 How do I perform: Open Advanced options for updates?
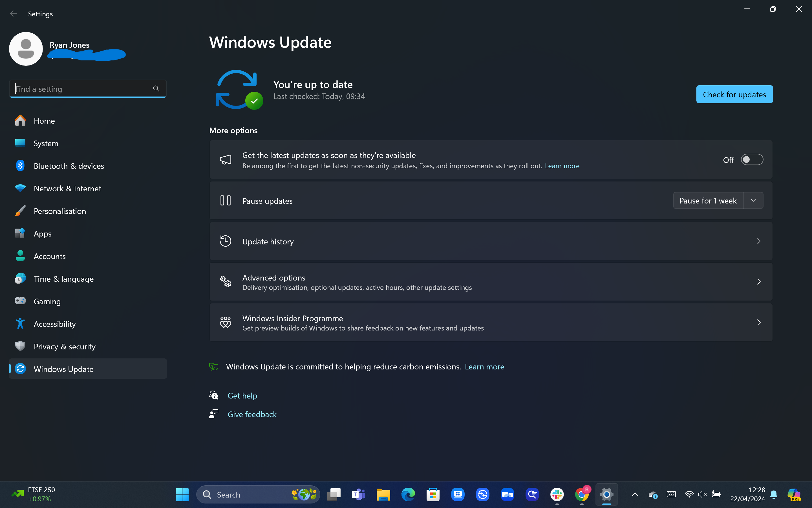coord(491,282)
